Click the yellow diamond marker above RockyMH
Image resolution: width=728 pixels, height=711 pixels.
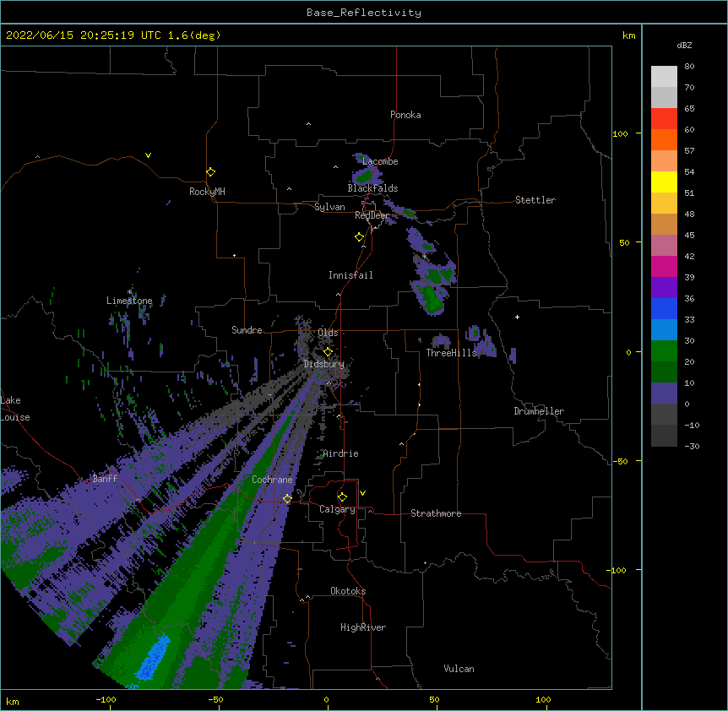point(211,171)
